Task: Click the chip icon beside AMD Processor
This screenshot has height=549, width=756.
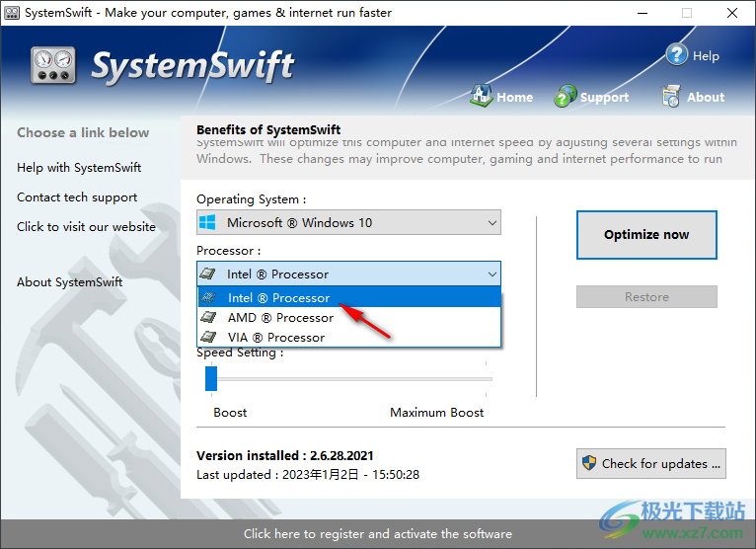Action: (x=208, y=317)
